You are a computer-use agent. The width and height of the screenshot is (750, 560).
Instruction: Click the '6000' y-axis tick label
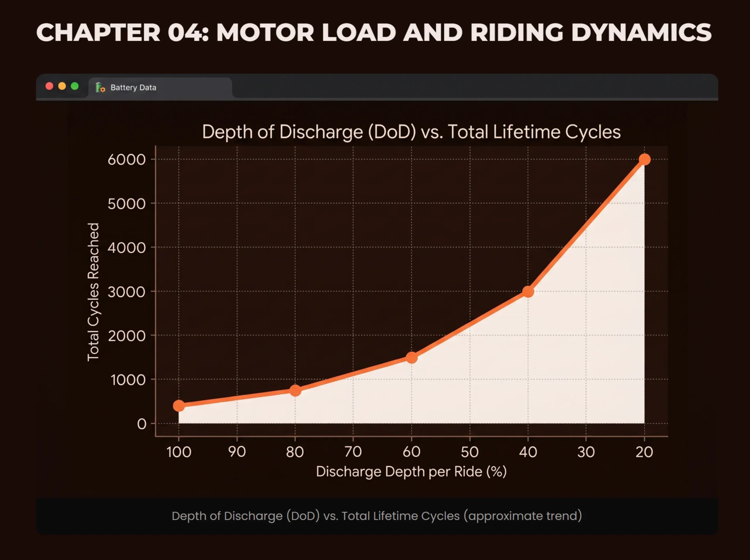[127, 160]
